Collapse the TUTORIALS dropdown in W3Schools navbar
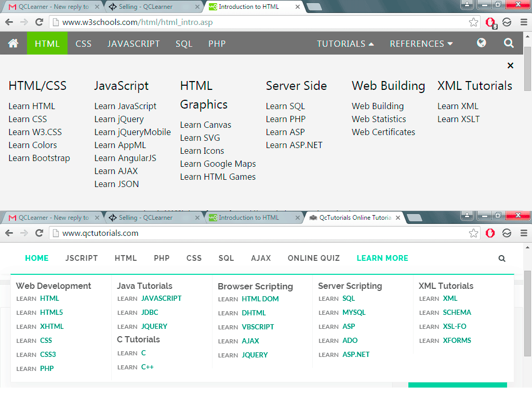The image size is (532, 399). click(x=345, y=44)
